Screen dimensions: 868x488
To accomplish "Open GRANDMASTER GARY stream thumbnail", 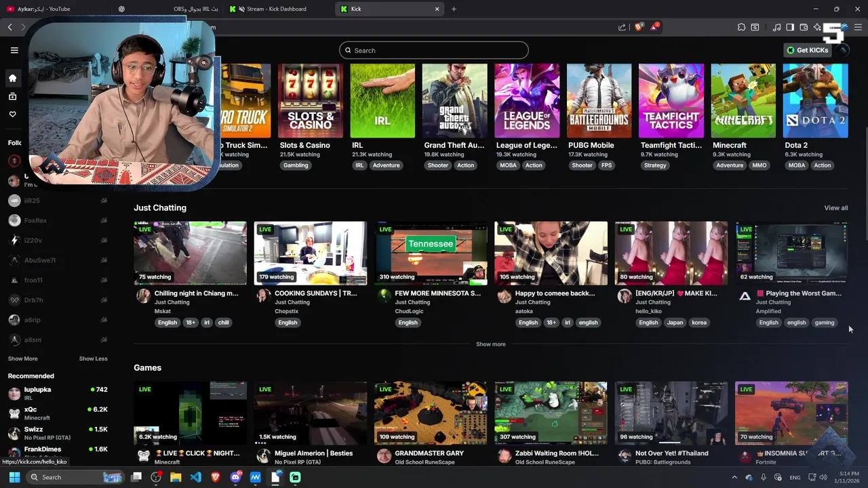I will [431, 413].
